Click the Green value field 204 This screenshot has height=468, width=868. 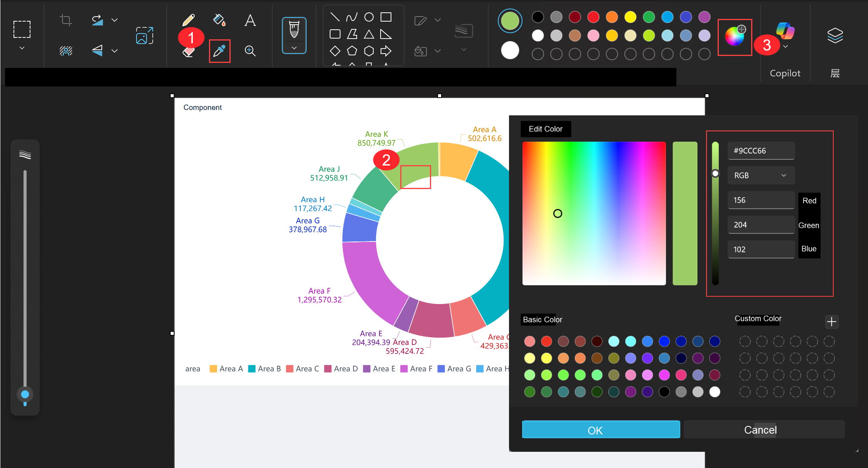tap(761, 225)
